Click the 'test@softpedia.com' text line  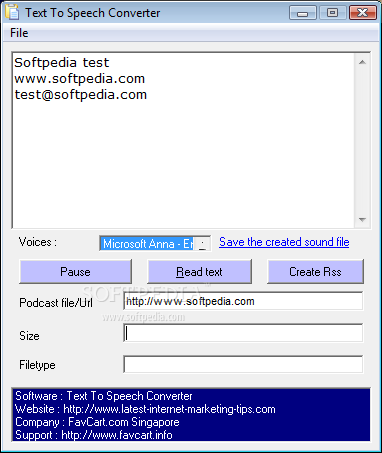[x=81, y=95]
